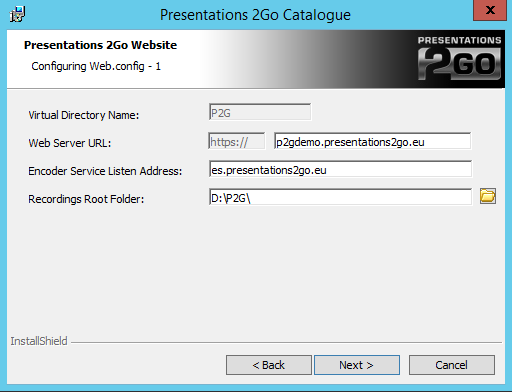The height and width of the screenshot is (392, 512).
Task: Click the folder browse icon for Recordings Root
Action: click(488, 196)
